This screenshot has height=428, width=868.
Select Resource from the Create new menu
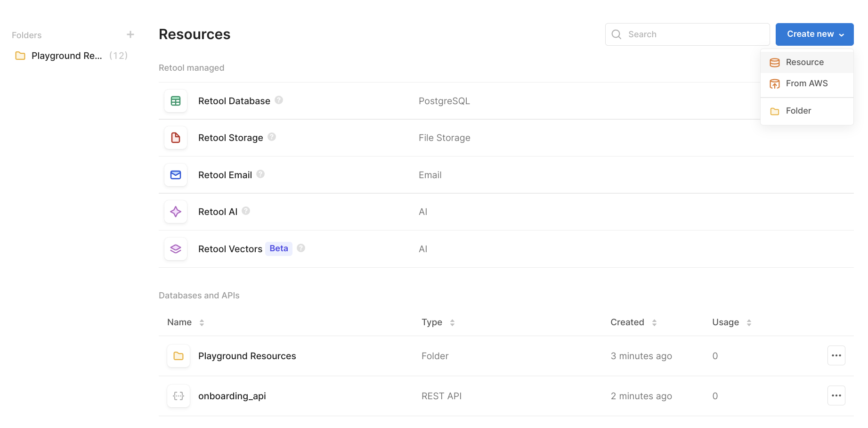point(804,62)
